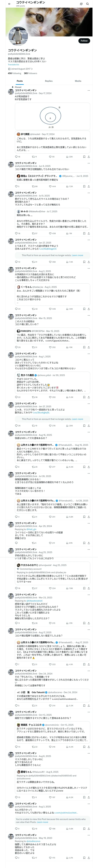This screenshot has width=98, height=868.
Task: Like the pinned post with 55 likes
Action: pyautogui.click(x=50, y=157)
